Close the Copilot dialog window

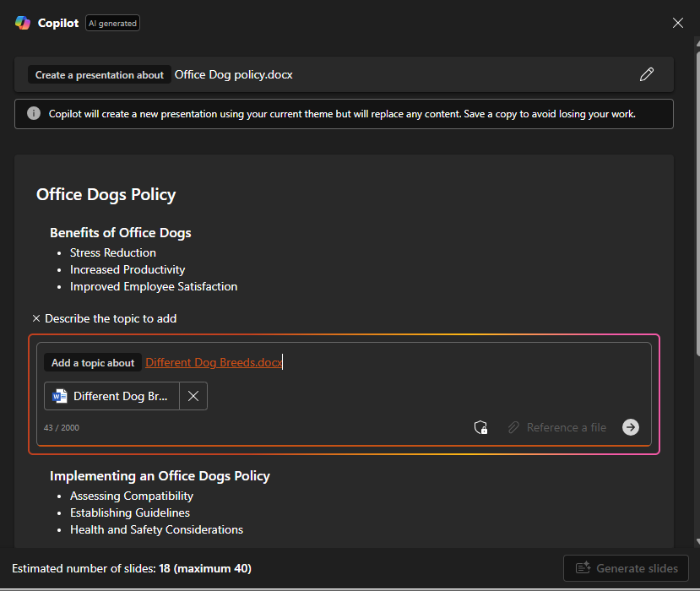click(677, 23)
